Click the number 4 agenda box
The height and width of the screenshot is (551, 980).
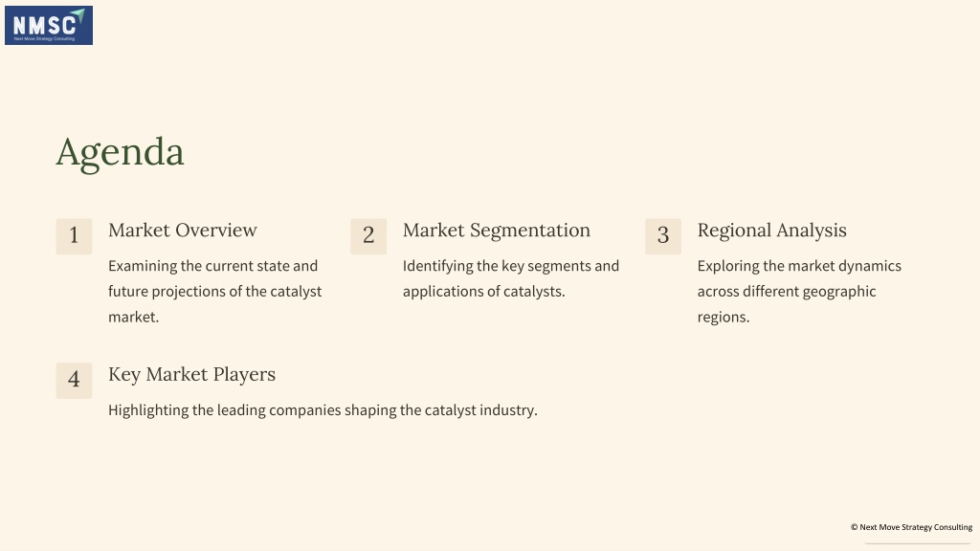(74, 381)
